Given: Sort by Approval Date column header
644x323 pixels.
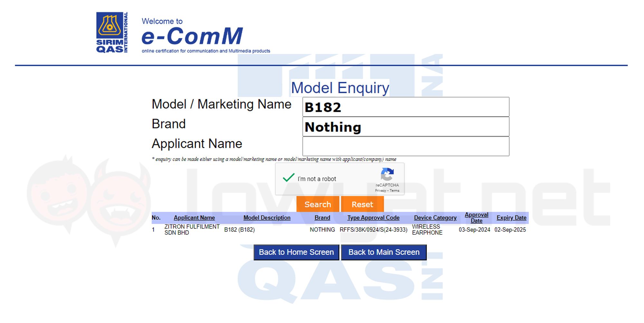Looking at the screenshot, I should pos(477,218).
